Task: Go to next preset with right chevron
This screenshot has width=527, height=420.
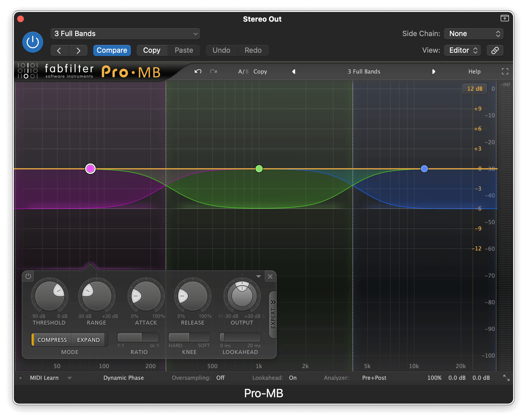Action: pyautogui.click(x=78, y=50)
